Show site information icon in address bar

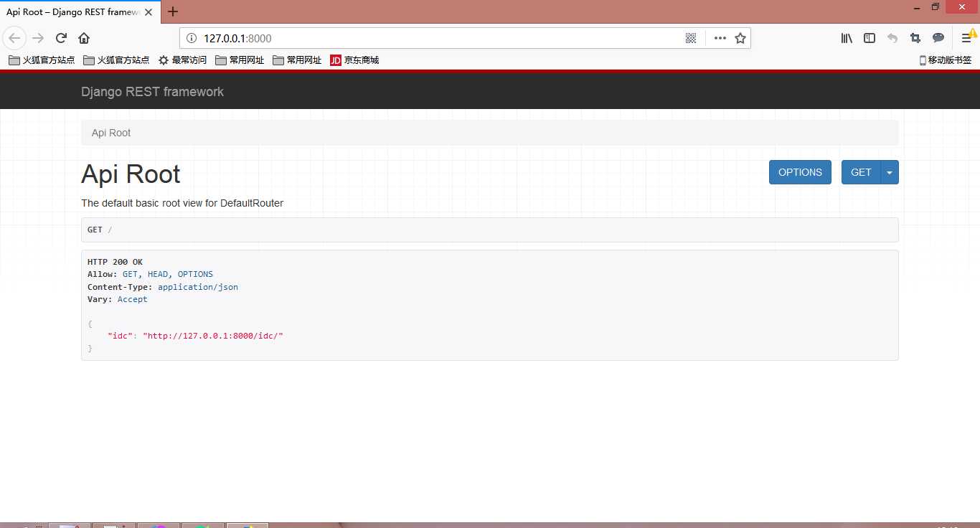(x=191, y=38)
